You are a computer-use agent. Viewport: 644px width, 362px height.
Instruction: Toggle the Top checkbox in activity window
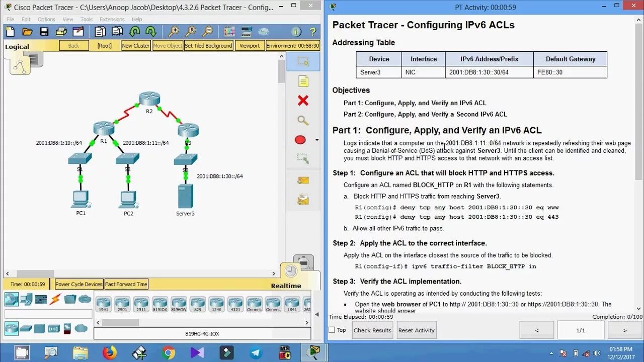pos(332,330)
